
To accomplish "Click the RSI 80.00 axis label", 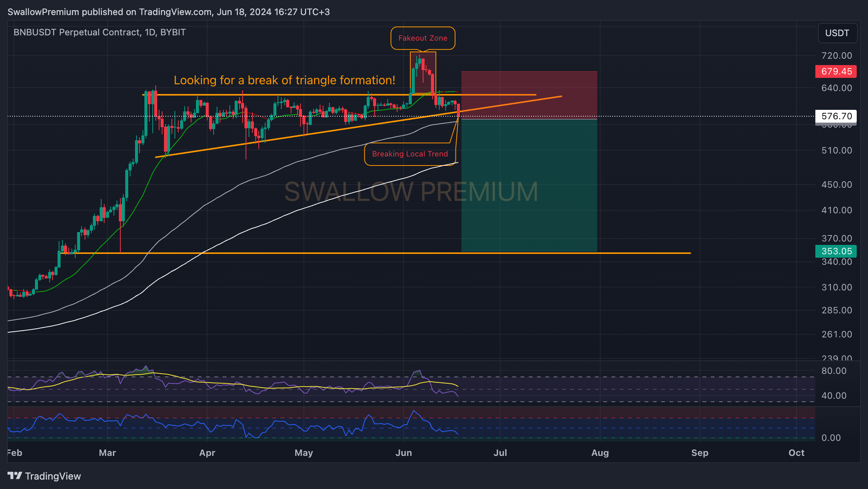I will tap(834, 371).
